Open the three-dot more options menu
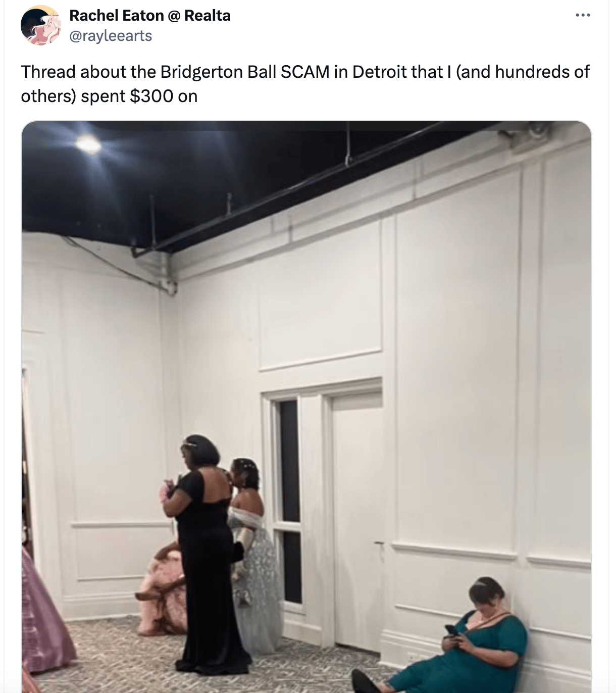This screenshot has width=616, height=693. coord(583,15)
